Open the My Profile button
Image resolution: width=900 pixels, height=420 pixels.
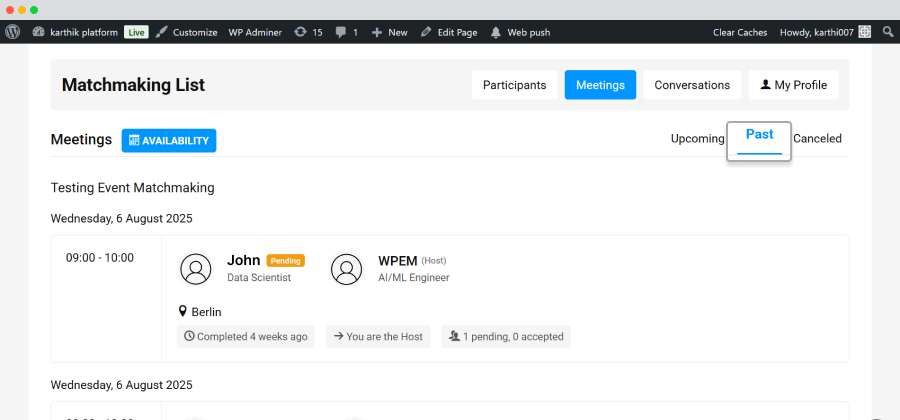793,85
